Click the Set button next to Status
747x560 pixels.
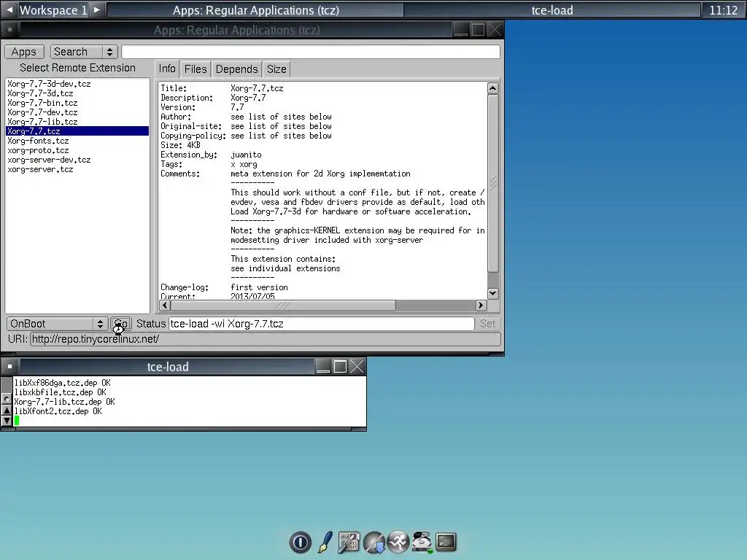coord(487,324)
